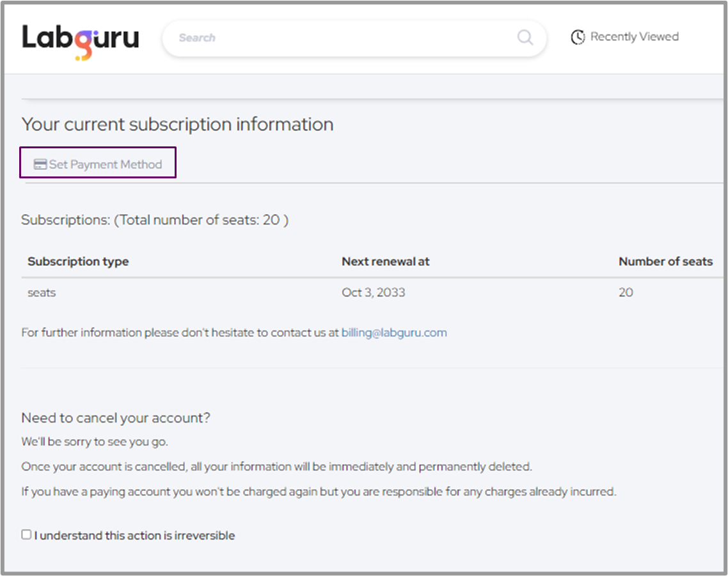Click the 'I understand this action is irreversible' label

pyautogui.click(x=134, y=536)
